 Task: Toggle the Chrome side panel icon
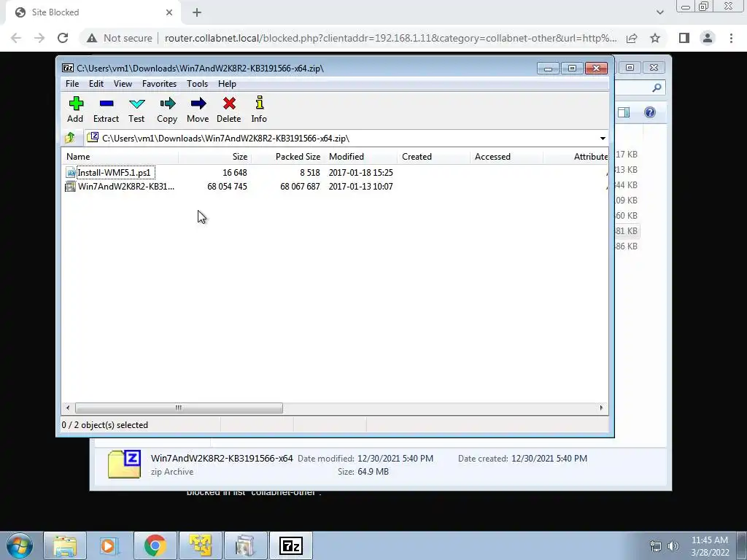click(684, 38)
